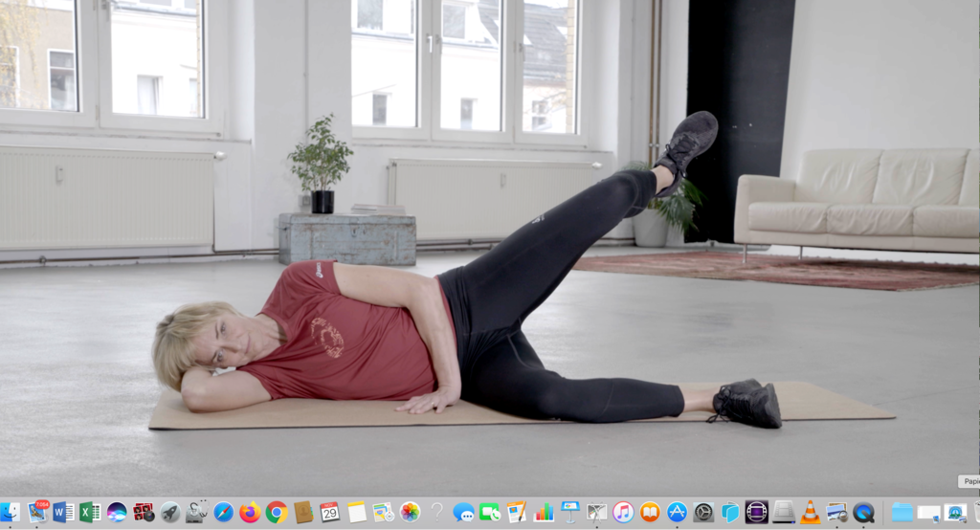Open Mail app with unread badge
This screenshot has width=980, height=530.
(37, 512)
